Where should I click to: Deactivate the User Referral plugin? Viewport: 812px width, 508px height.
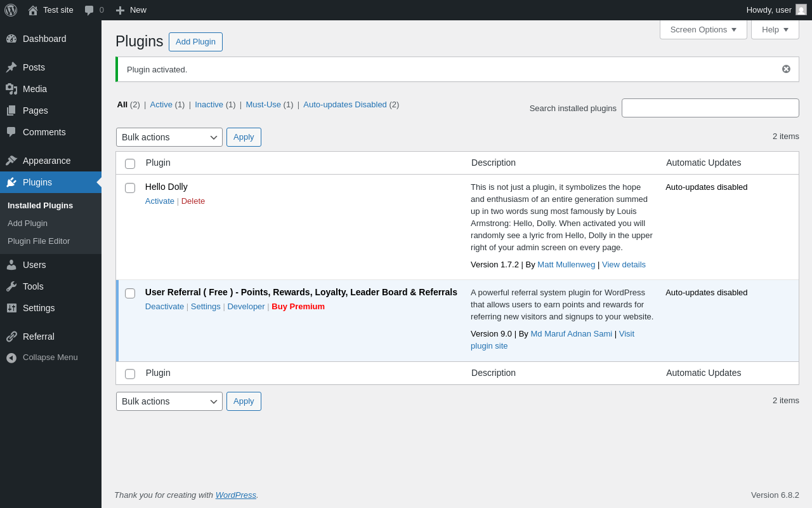(x=164, y=307)
